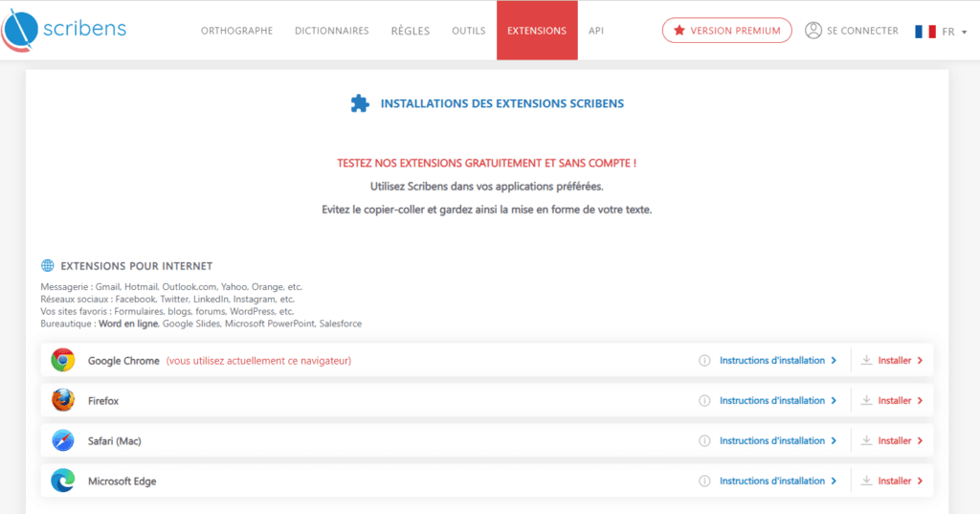980x514 pixels.
Task: Install the Firefox extension
Action: click(x=900, y=400)
